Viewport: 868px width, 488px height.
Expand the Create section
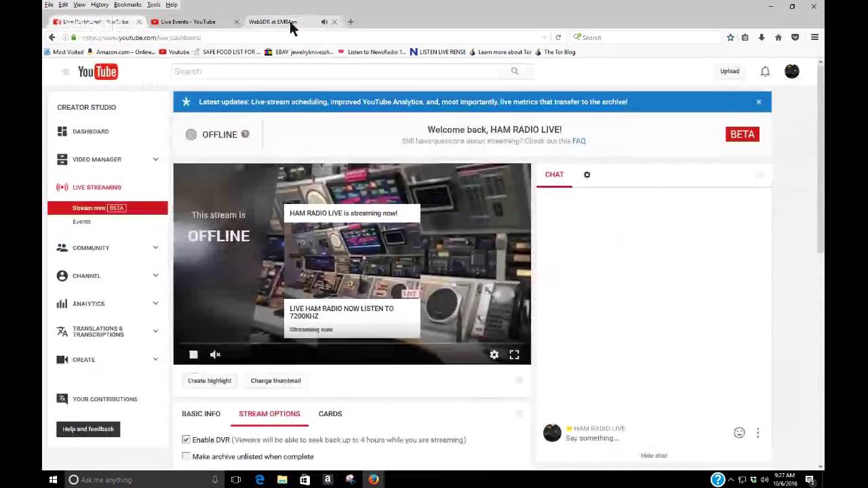tap(155, 360)
